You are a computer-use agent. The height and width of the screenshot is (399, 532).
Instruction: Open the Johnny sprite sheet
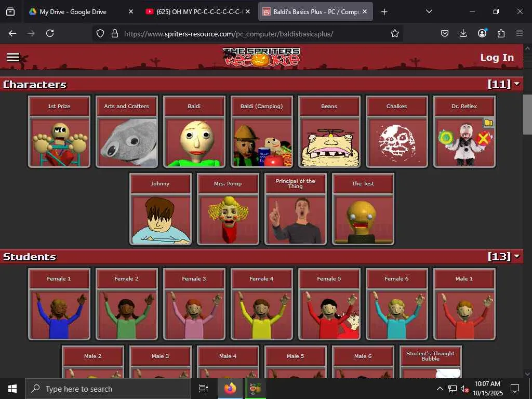160,209
